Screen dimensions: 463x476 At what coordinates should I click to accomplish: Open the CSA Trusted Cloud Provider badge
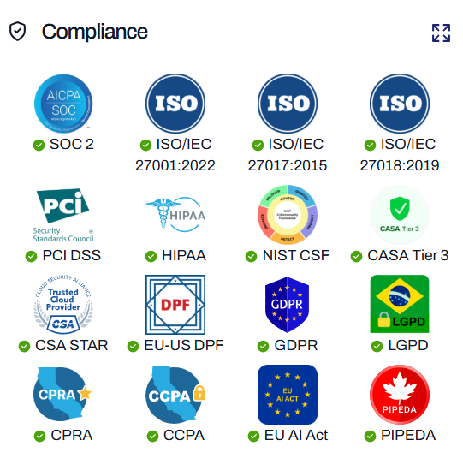pyautogui.click(x=63, y=305)
